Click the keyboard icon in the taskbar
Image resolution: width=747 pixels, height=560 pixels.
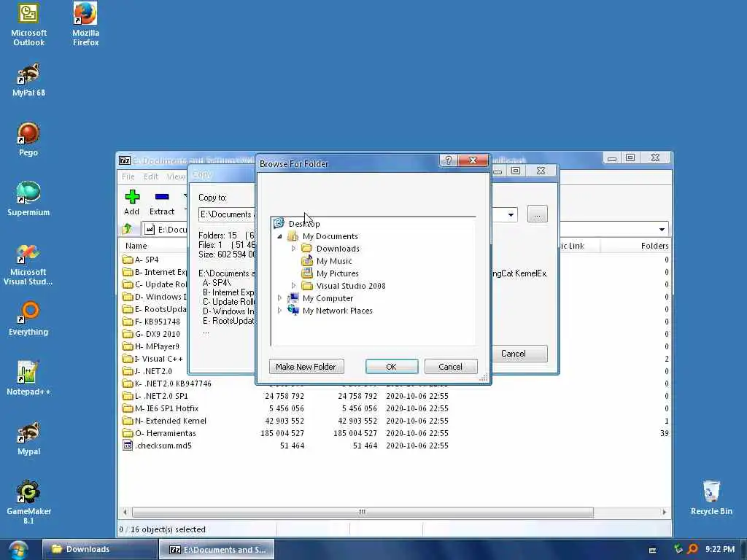pyautogui.click(x=653, y=550)
